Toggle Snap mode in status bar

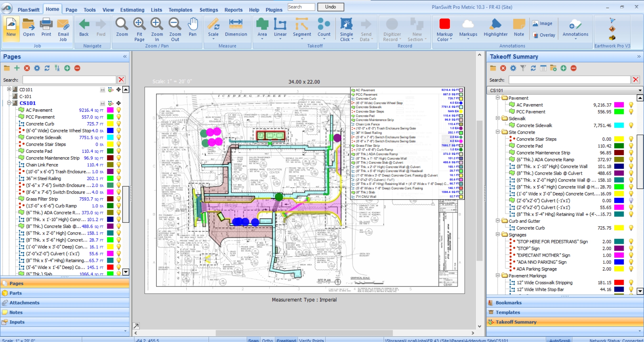253,340
